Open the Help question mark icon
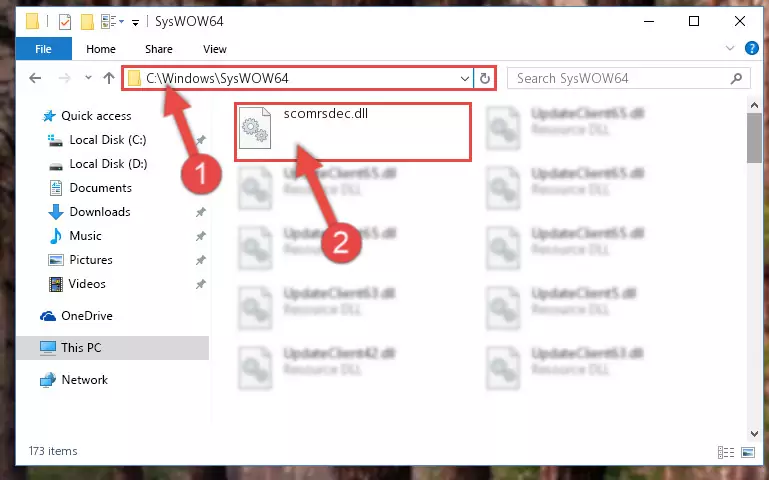This screenshot has height=480, width=769. (751, 48)
